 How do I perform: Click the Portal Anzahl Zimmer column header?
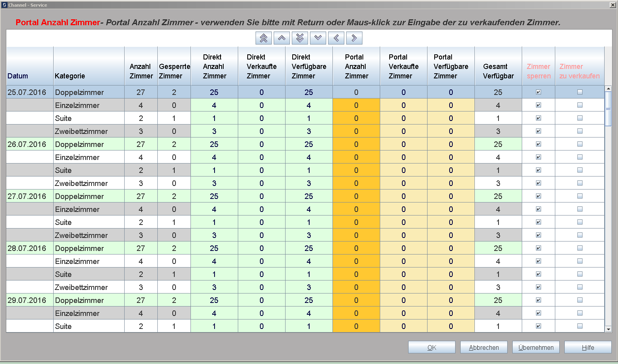click(x=356, y=66)
